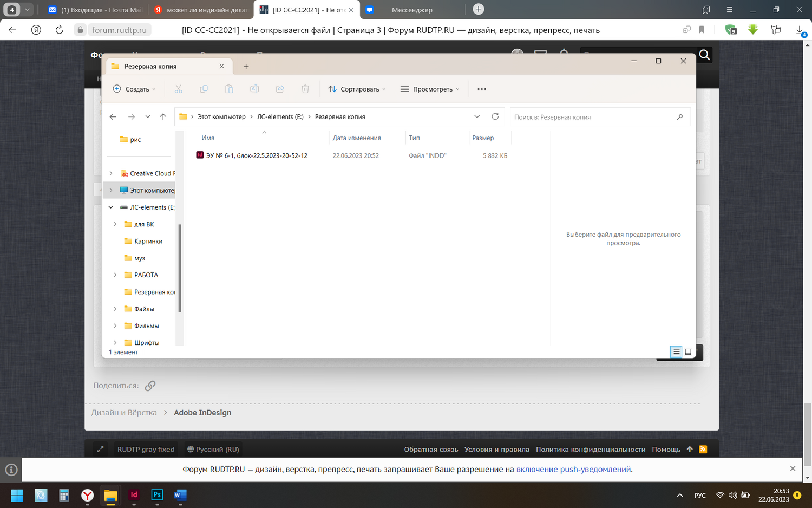Click Условия и правила footer link
The image size is (812, 508).
[497, 450]
